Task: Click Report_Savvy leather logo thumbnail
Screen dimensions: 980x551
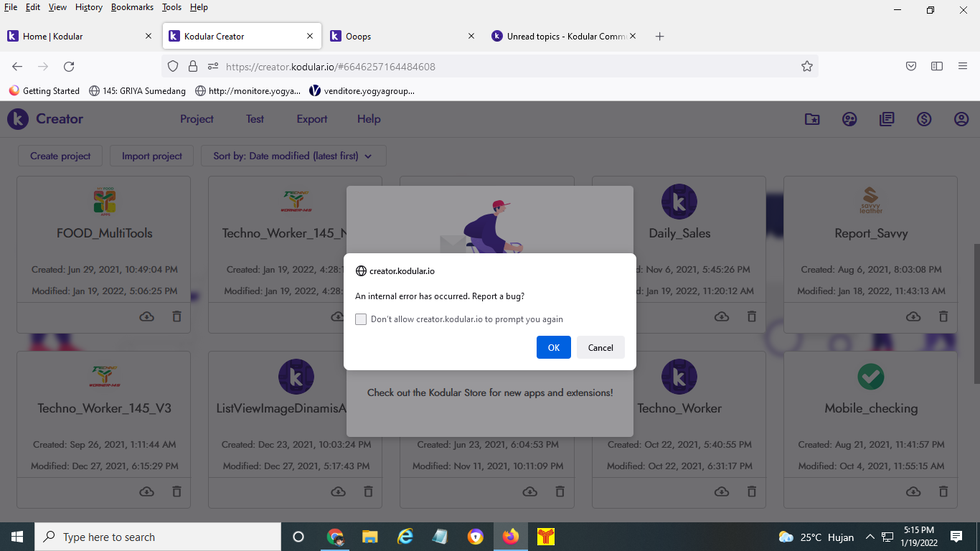Action: 871,201
